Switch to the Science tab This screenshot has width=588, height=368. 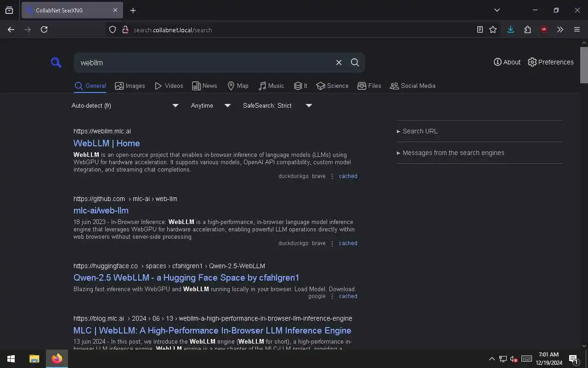(x=332, y=86)
